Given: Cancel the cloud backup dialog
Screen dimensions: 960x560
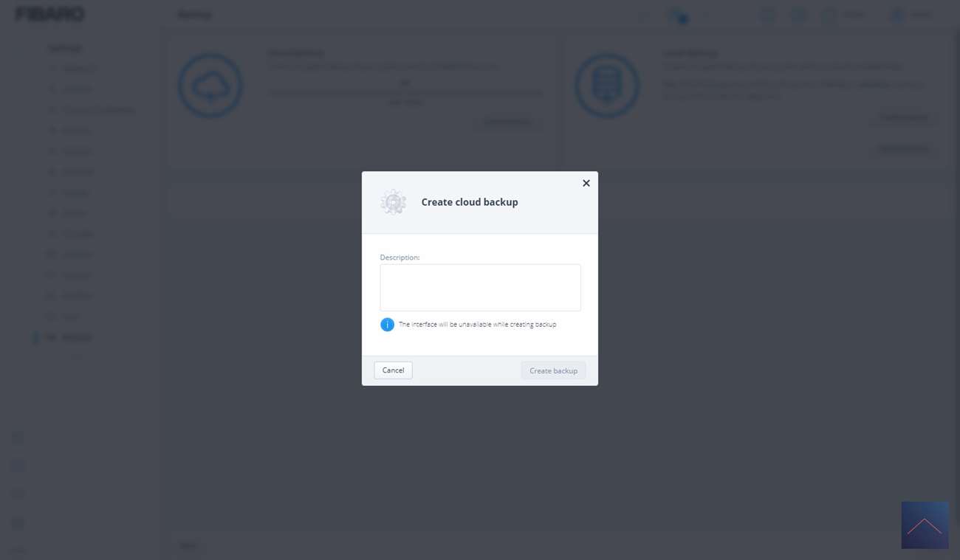Looking at the screenshot, I should [x=393, y=370].
